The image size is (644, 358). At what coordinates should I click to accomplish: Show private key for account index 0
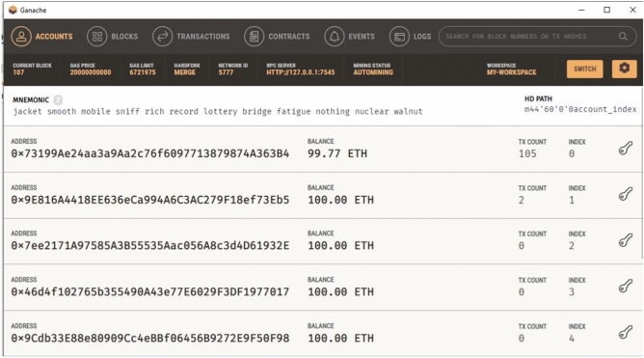coord(626,149)
